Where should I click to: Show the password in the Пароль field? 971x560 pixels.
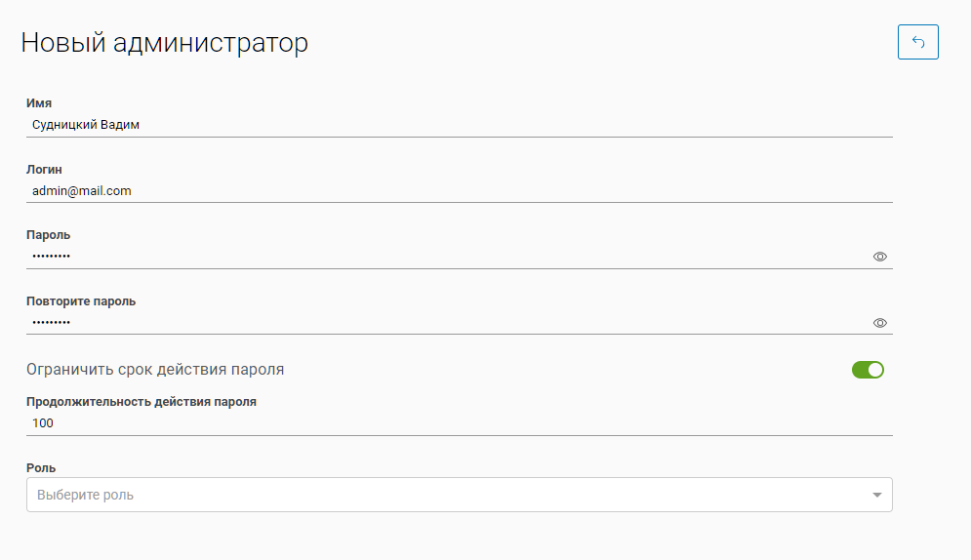(x=879, y=257)
